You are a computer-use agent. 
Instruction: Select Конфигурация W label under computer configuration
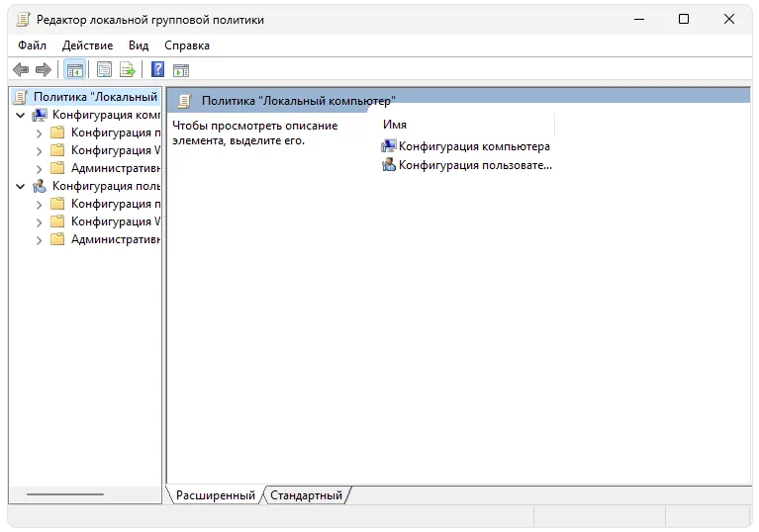coord(116,150)
